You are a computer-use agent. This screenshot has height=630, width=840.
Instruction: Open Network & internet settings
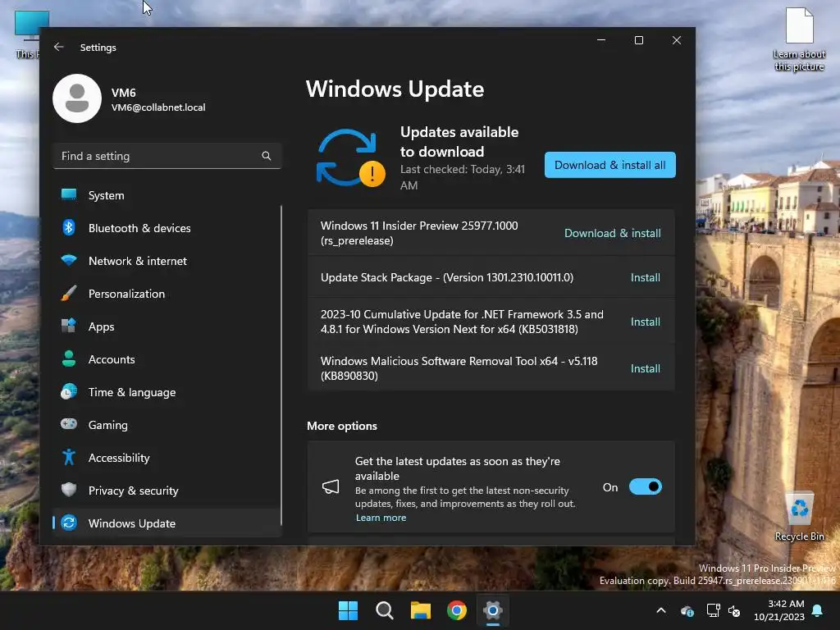tap(167, 261)
